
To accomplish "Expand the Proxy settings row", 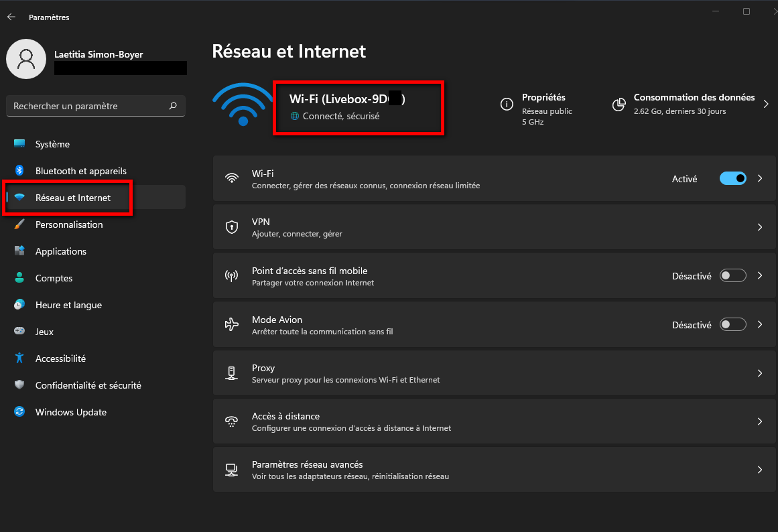I will click(760, 373).
